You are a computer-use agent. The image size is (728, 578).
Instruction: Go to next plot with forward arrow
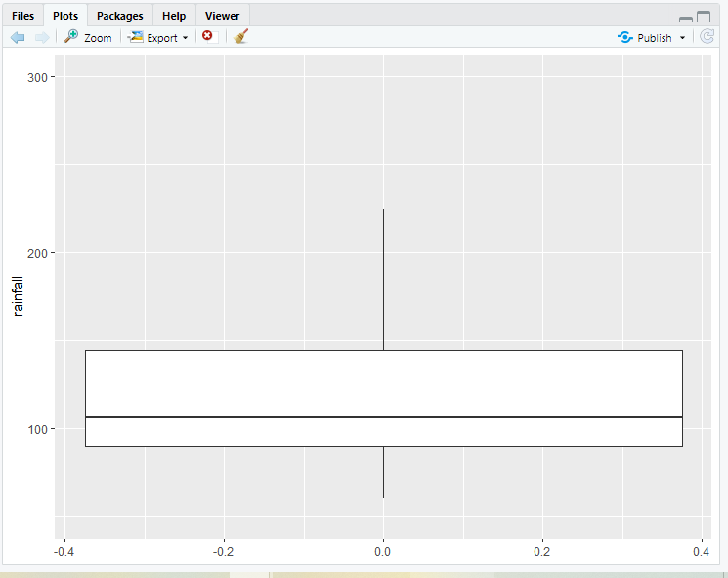42,37
